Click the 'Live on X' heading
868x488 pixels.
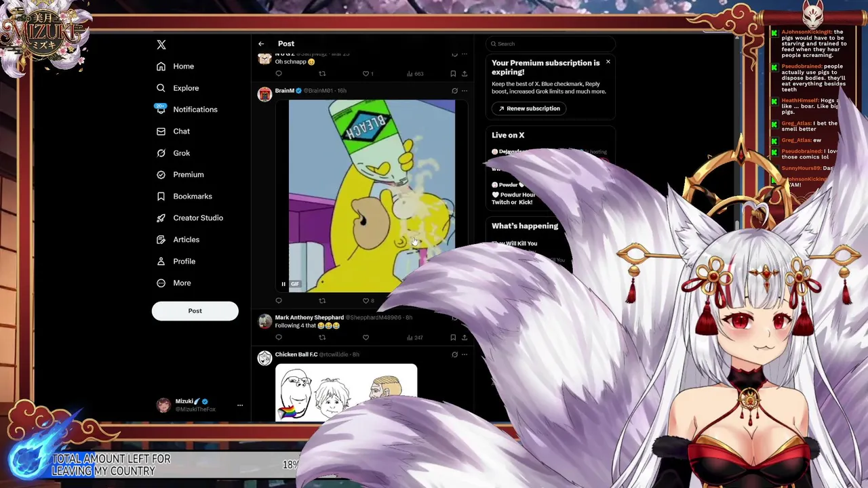tap(508, 136)
